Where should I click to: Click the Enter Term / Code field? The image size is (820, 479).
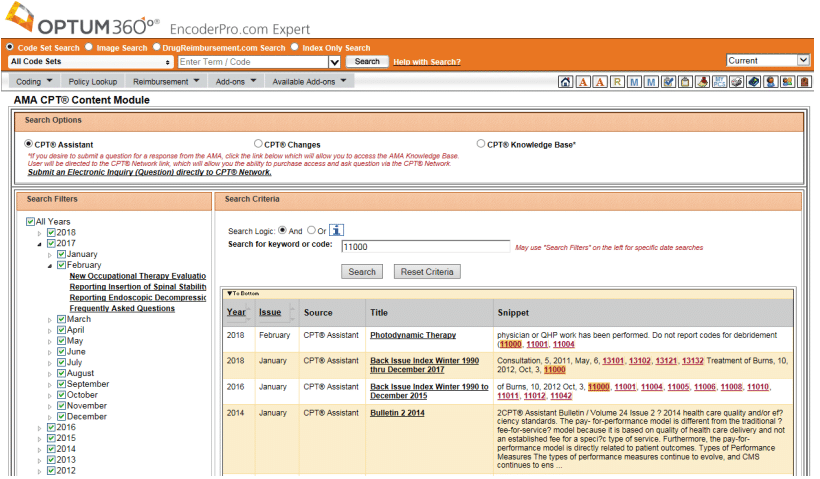tap(253, 62)
